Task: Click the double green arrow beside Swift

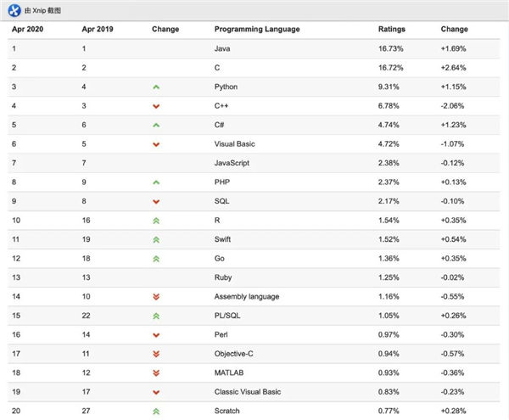Action: coord(156,240)
